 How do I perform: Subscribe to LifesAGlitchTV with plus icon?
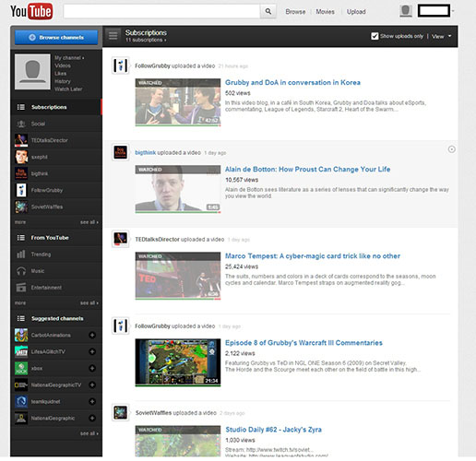(92, 351)
